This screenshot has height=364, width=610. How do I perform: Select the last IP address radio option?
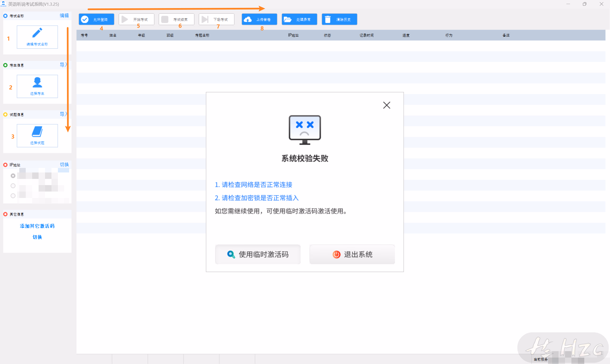[x=13, y=196]
